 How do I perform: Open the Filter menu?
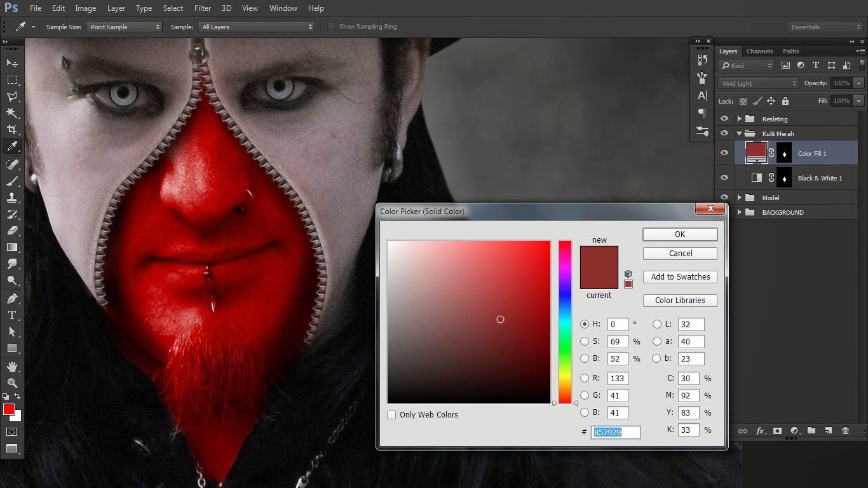tap(203, 8)
